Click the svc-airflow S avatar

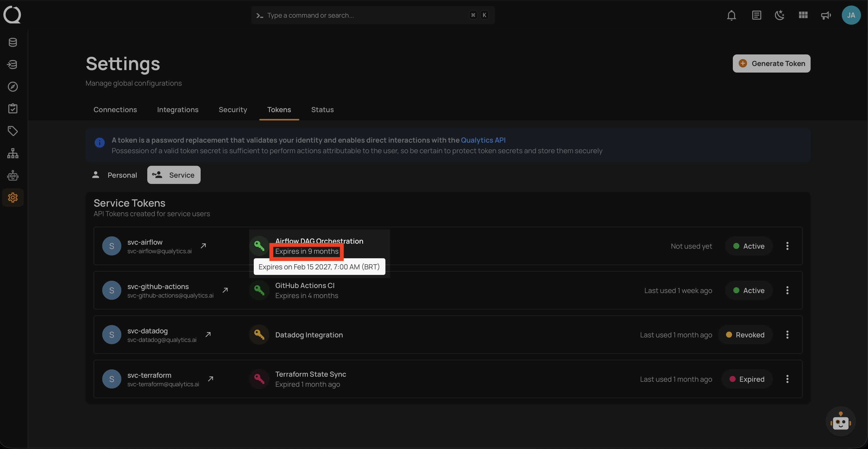[112, 246]
